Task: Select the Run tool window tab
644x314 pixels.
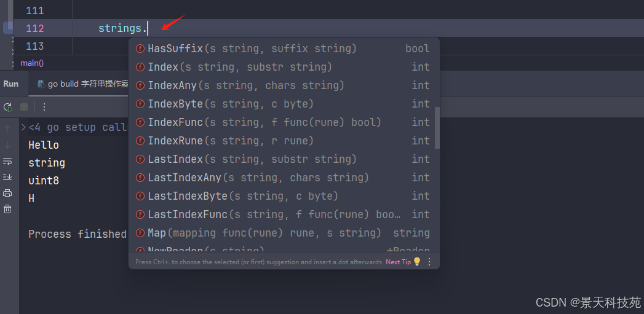Action: tap(11, 84)
